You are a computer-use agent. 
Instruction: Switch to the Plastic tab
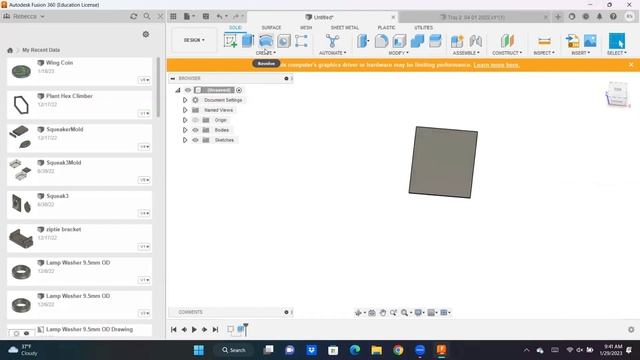click(386, 27)
